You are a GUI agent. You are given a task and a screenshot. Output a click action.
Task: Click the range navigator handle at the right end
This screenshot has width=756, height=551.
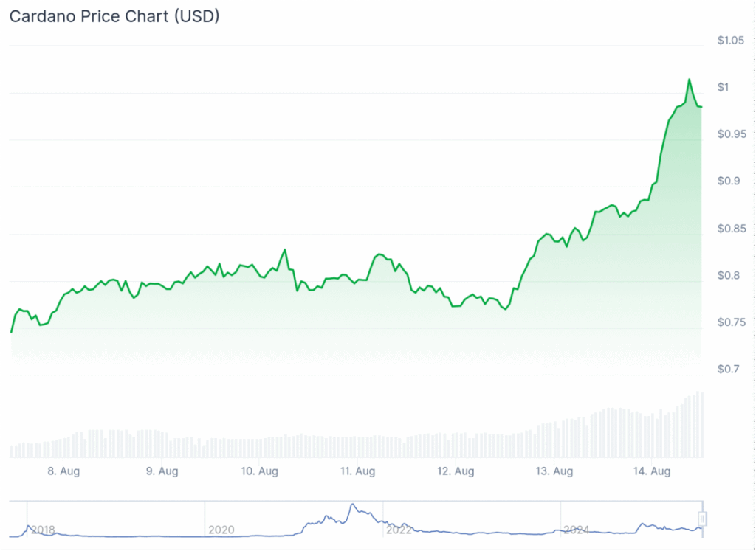tap(703, 519)
